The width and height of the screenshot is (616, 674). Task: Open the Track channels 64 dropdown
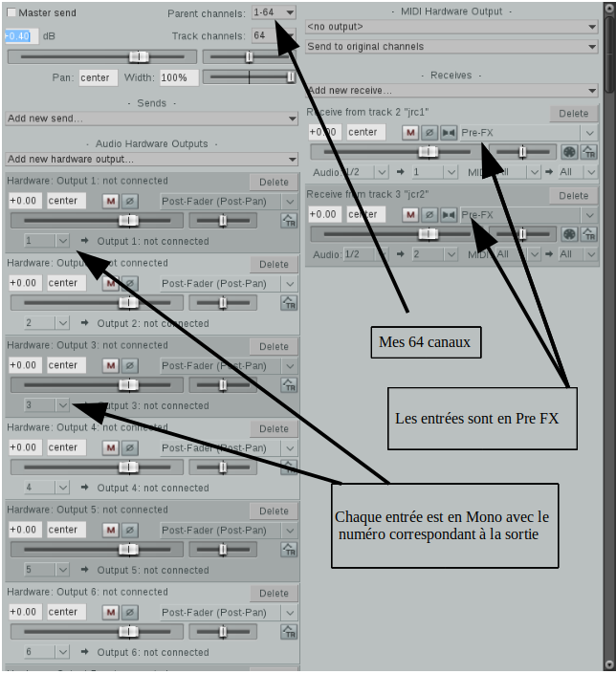click(274, 35)
